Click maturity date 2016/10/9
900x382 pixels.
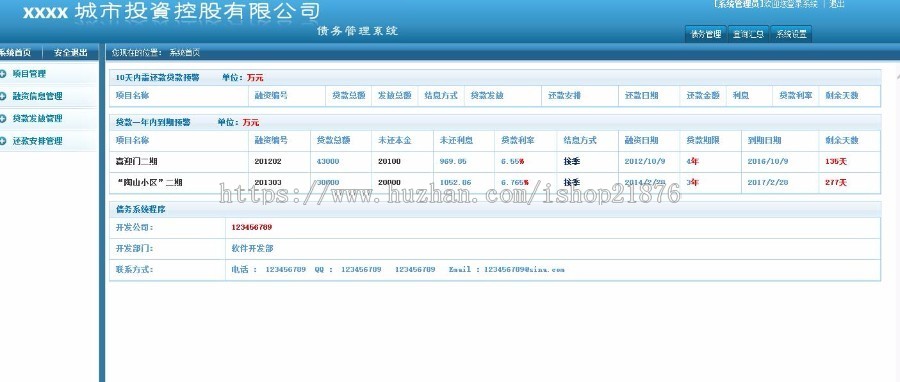(768, 162)
